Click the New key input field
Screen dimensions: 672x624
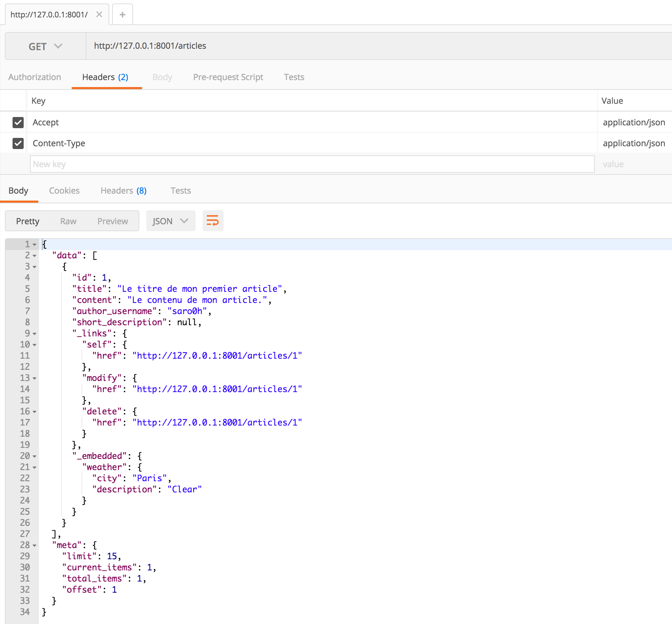coord(312,164)
